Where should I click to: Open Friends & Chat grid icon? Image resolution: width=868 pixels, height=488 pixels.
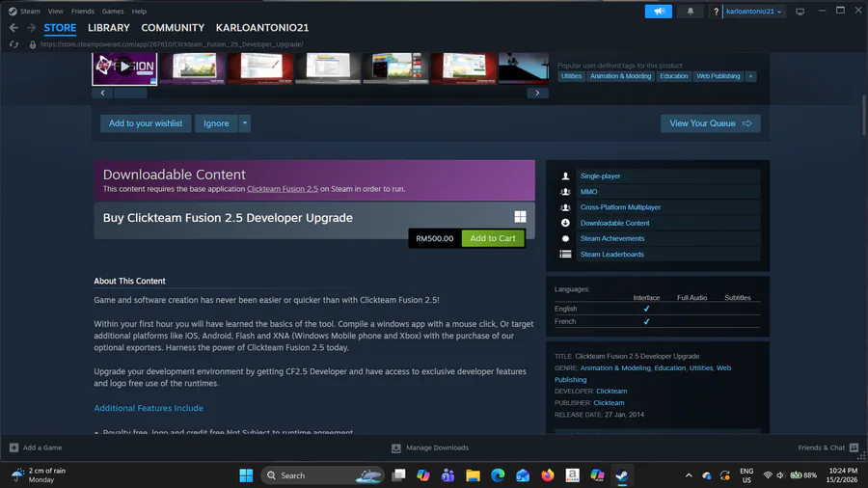point(854,447)
